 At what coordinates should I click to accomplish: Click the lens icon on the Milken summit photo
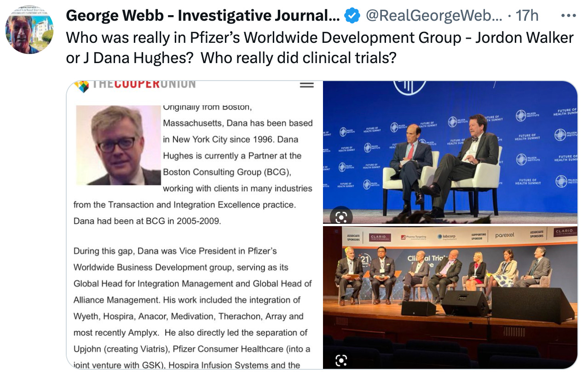[341, 217]
